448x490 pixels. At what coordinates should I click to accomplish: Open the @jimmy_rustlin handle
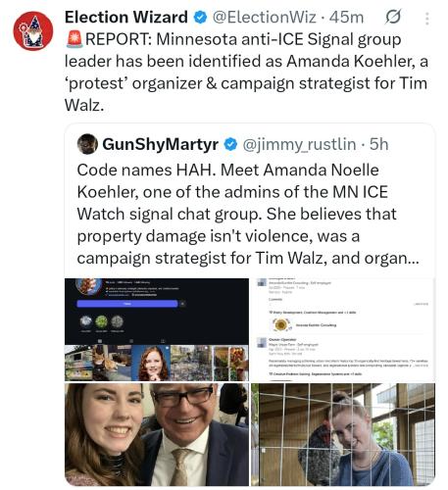[299, 145]
